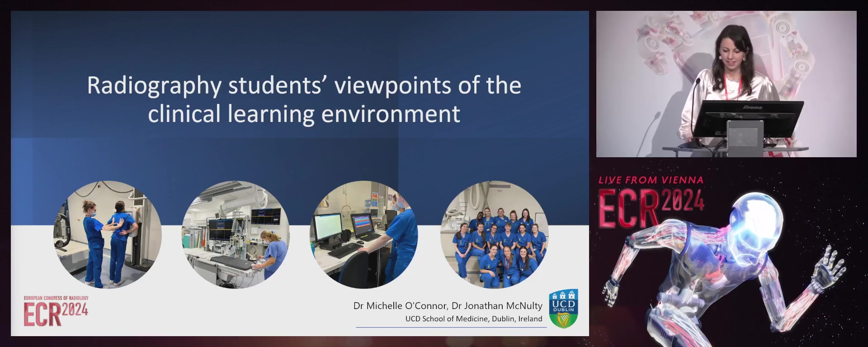Click the large ECR 2024 branding logo

click(x=651, y=208)
